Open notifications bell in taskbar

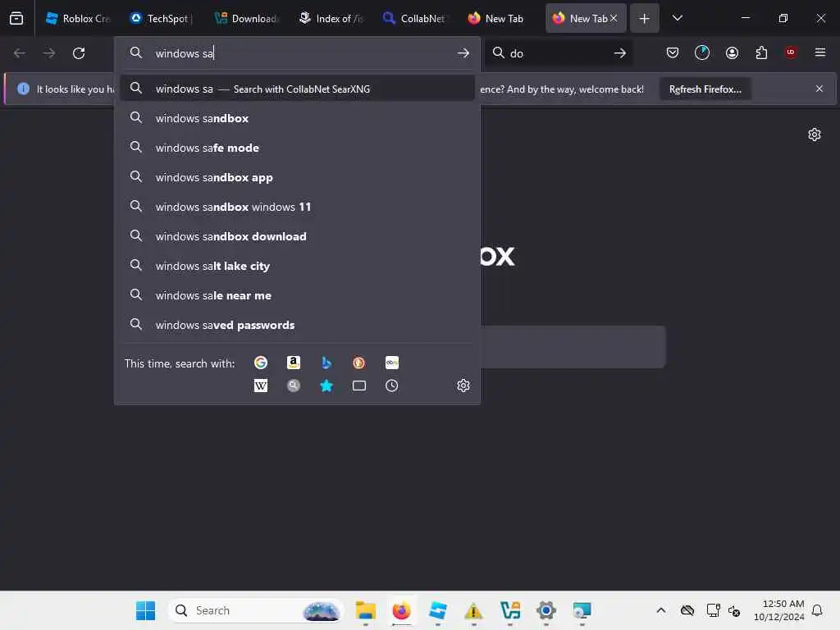pyautogui.click(x=817, y=610)
